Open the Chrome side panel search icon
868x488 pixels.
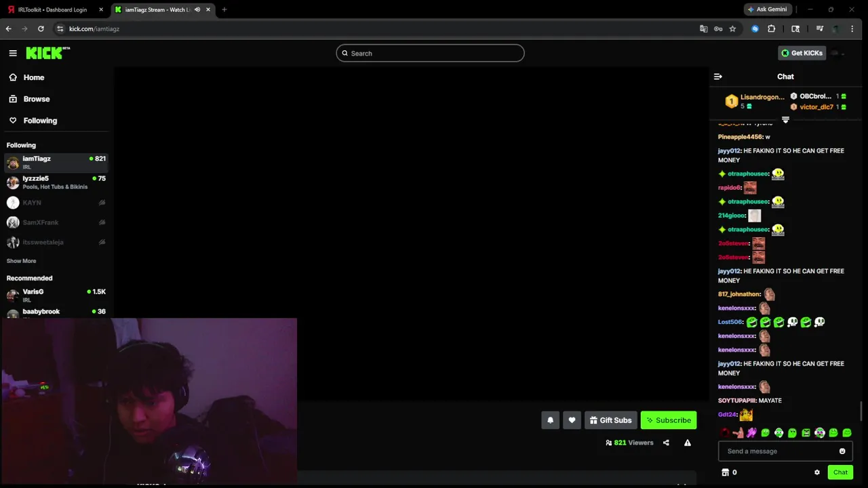(x=795, y=28)
